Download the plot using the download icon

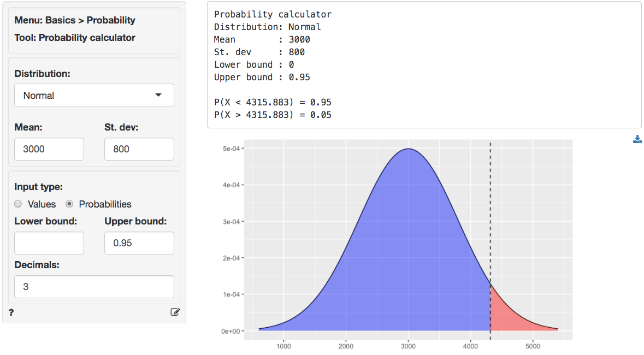(637, 139)
